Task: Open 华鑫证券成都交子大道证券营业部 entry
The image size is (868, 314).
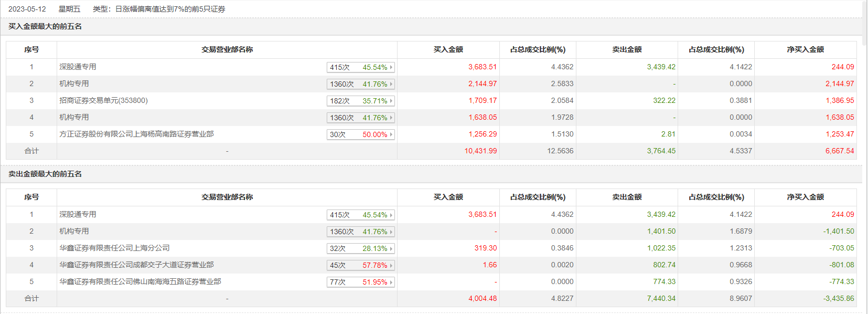Action: 136,265
